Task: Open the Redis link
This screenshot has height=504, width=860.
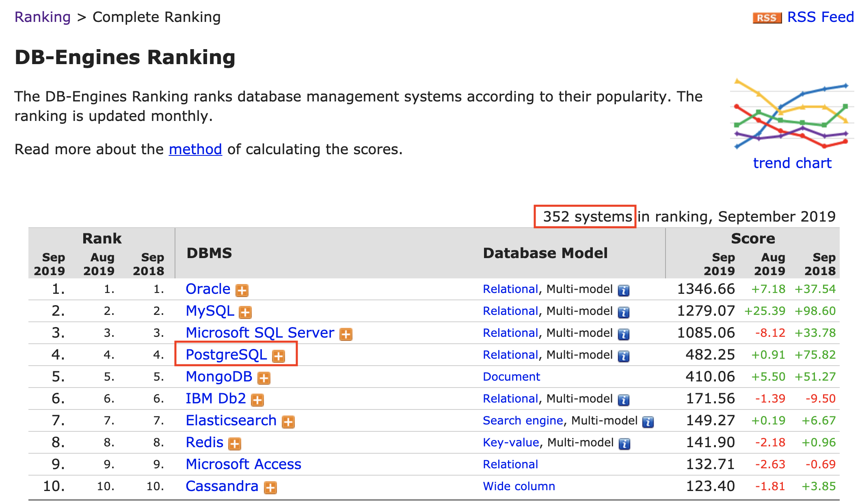Action: click(x=205, y=442)
